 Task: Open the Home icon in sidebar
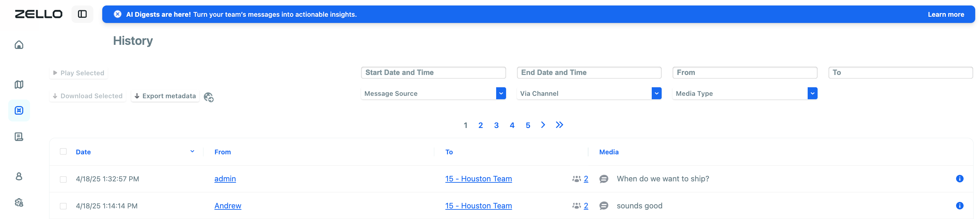coord(19,45)
